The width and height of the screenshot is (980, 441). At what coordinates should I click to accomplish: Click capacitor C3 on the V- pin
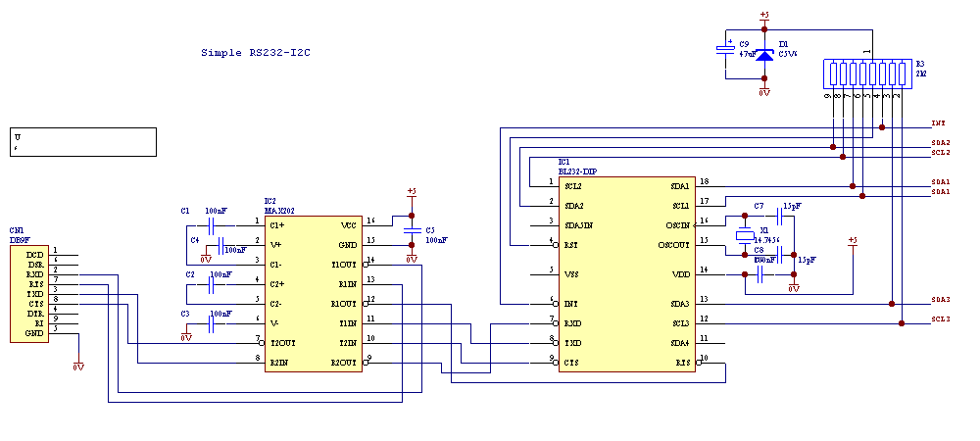pos(212,322)
